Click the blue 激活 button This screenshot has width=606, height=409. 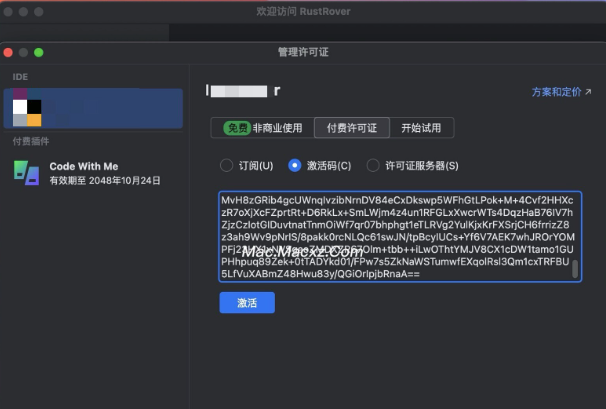click(x=247, y=303)
